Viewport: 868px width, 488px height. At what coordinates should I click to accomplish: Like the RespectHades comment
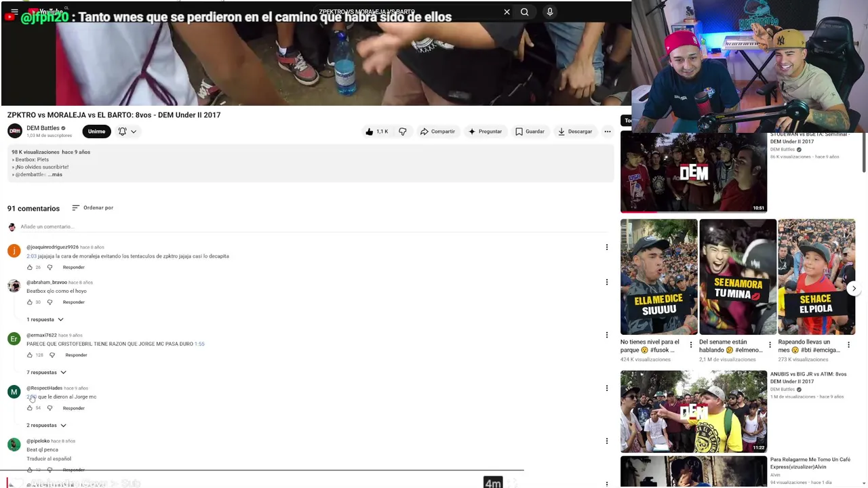tap(29, 408)
